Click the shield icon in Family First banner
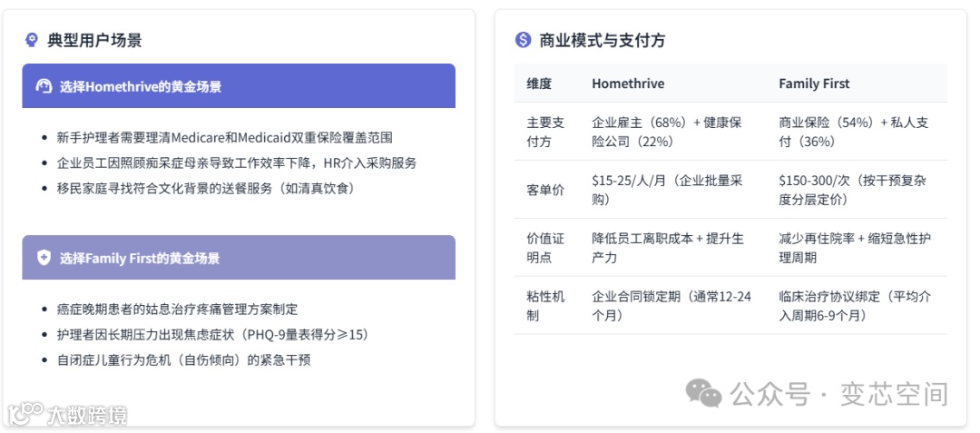980x433 pixels. point(44,258)
